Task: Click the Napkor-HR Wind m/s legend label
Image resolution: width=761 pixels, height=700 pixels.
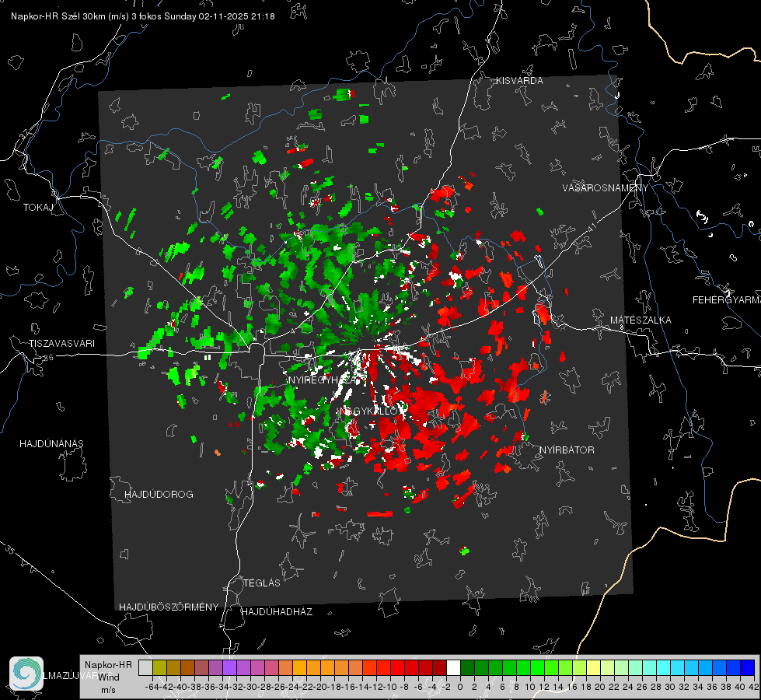Action: click(108, 677)
